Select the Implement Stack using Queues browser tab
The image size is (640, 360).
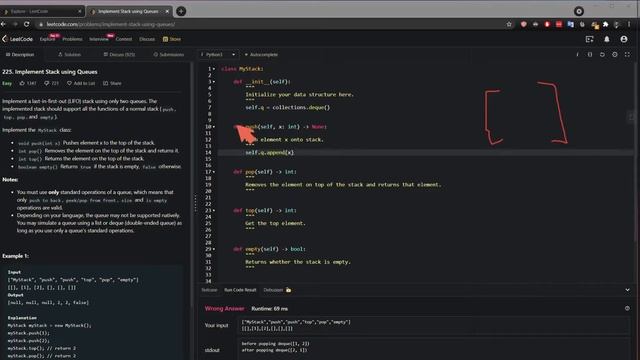(x=128, y=11)
